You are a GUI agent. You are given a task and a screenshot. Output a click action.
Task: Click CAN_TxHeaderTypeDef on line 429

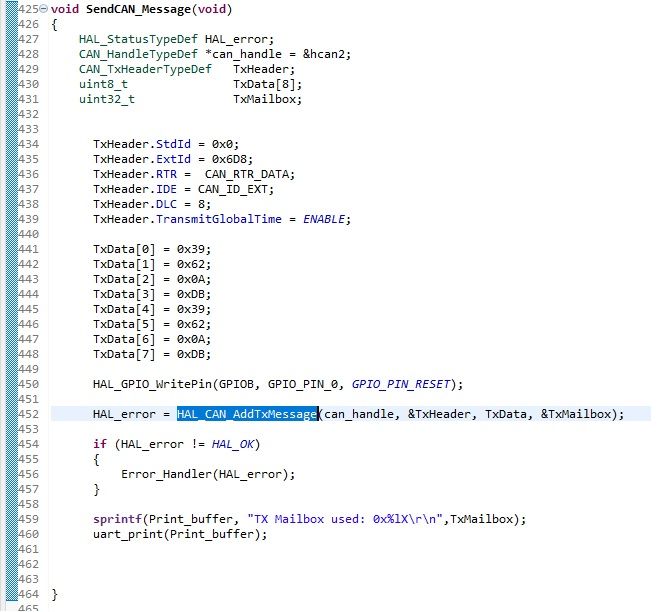(x=145, y=69)
